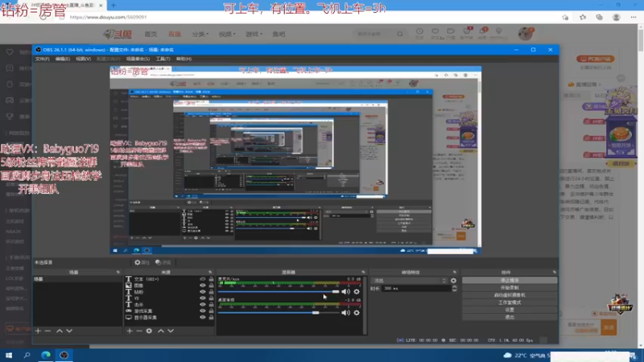
Task: Open Windows taskbar search
Action: click(x=27, y=355)
